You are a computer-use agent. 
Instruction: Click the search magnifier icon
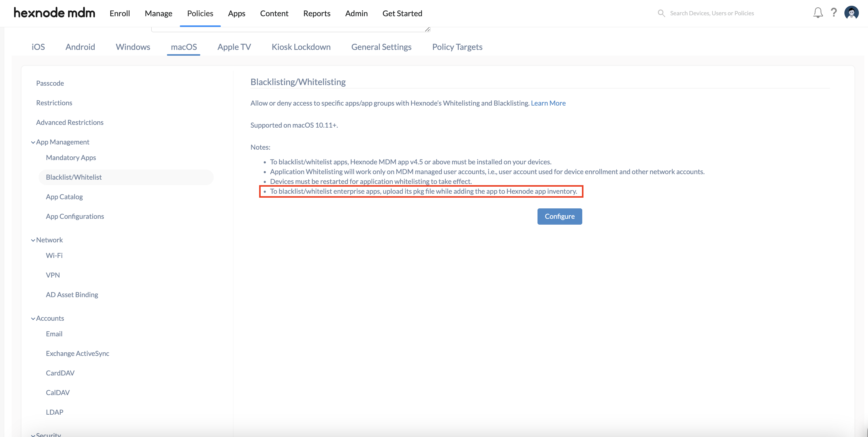[661, 13]
